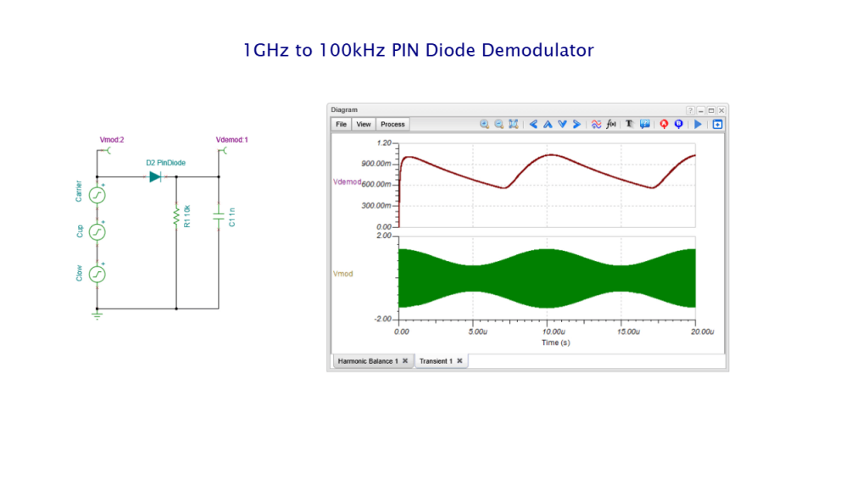
Task: Click the ground symbol in schematic
Action: [x=97, y=315]
